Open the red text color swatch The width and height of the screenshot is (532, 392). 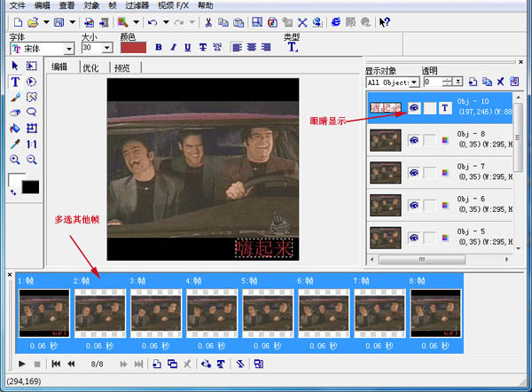pos(133,48)
